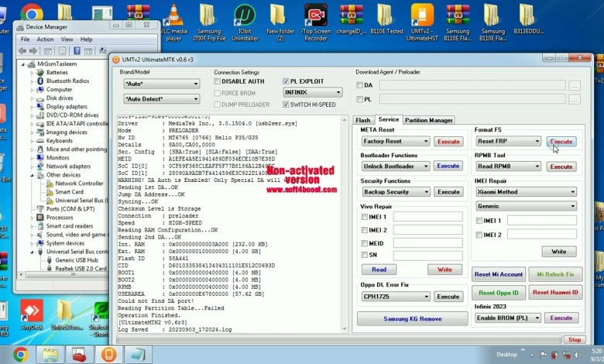
Task: Click Vivo IMEI 1 input field
Action: 427,217
